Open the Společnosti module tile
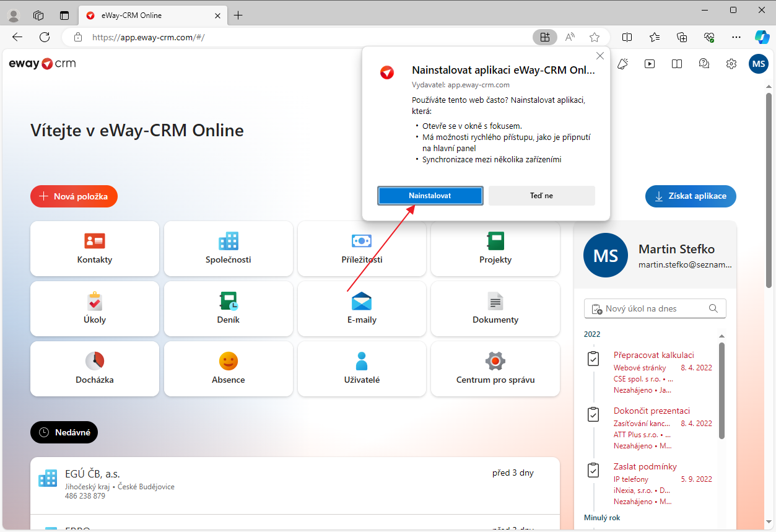The height and width of the screenshot is (532, 776). pos(229,248)
